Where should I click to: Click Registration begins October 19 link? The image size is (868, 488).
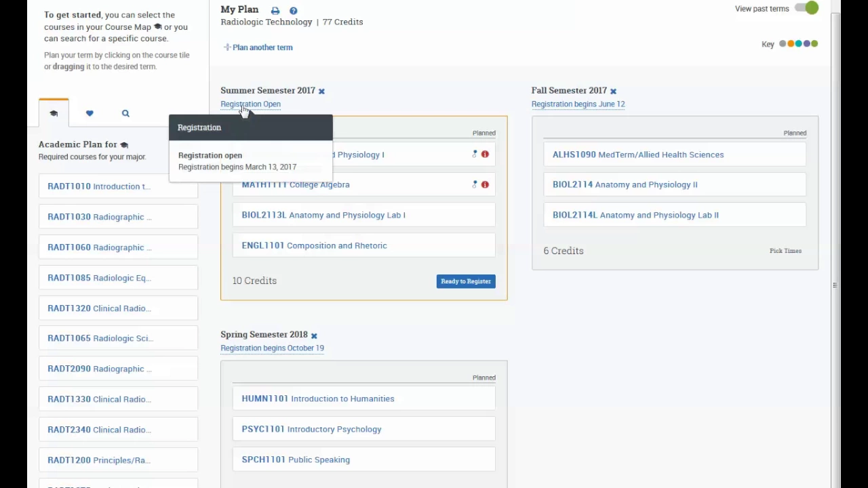tap(272, 348)
